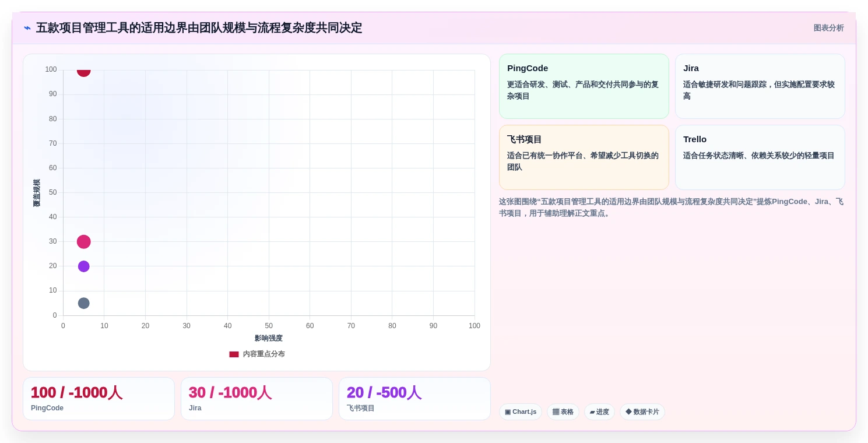Open the 飞书项目 description card
Image resolution: width=868 pixels, height=443 pixels.
click(x=584, y=157)
